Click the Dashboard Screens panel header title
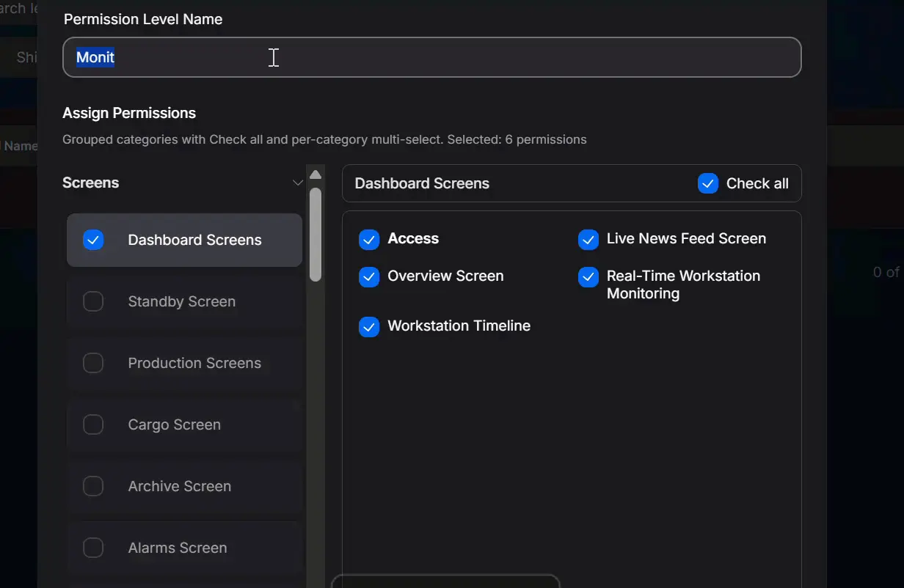Screen dimensions: 904x588 [x=422, y=183]
